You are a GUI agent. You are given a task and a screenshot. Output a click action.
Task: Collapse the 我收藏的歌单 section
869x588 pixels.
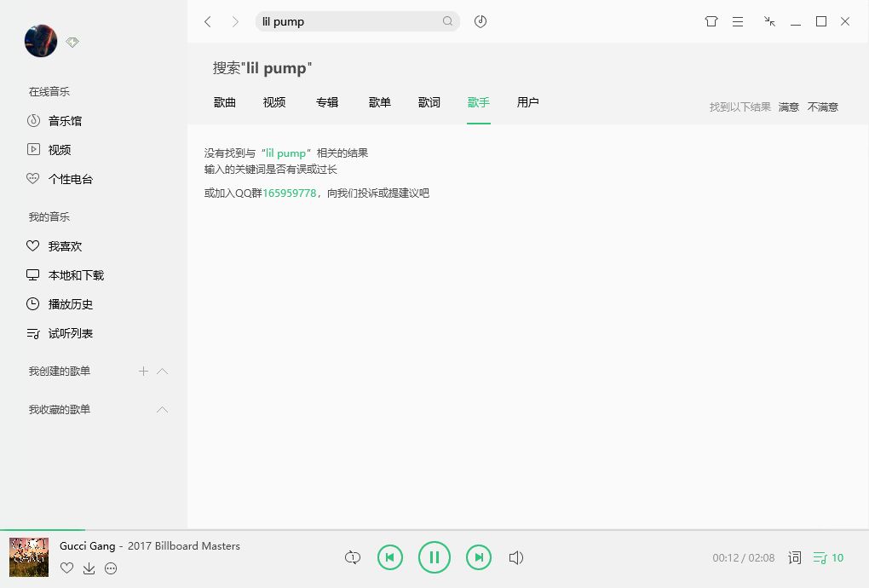tap(162, 409)
